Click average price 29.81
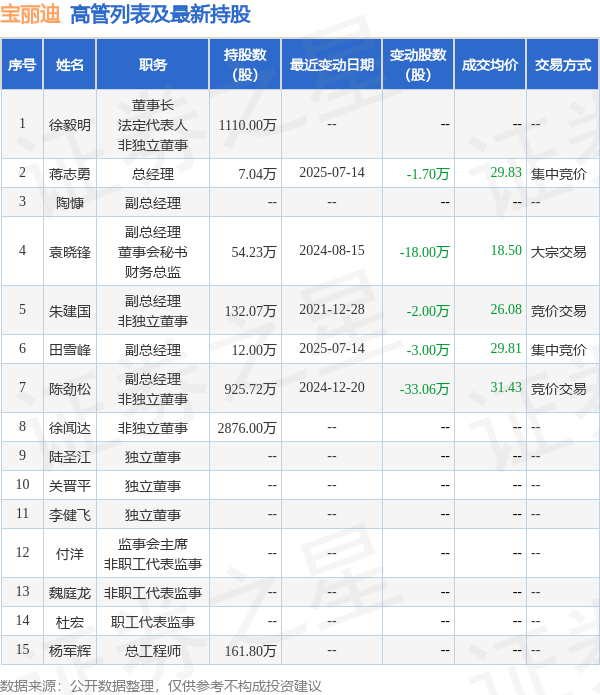 coord(506,348)
